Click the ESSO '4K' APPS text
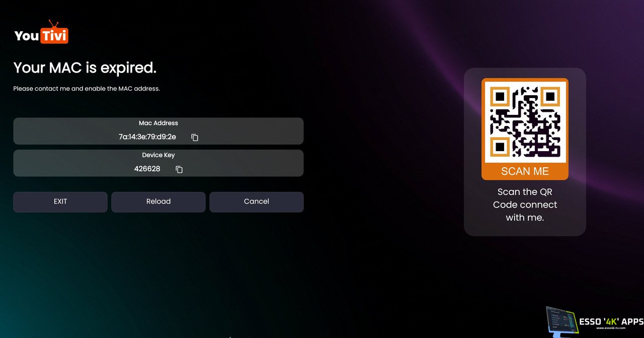This screenshot has height=338, width=644. (611, 321)
